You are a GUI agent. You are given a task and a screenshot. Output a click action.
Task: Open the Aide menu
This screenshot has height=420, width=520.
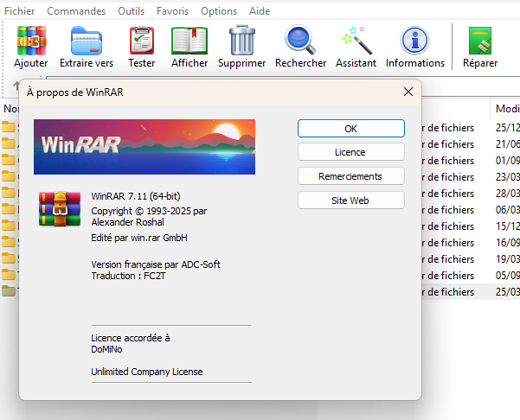coord(260,11)
